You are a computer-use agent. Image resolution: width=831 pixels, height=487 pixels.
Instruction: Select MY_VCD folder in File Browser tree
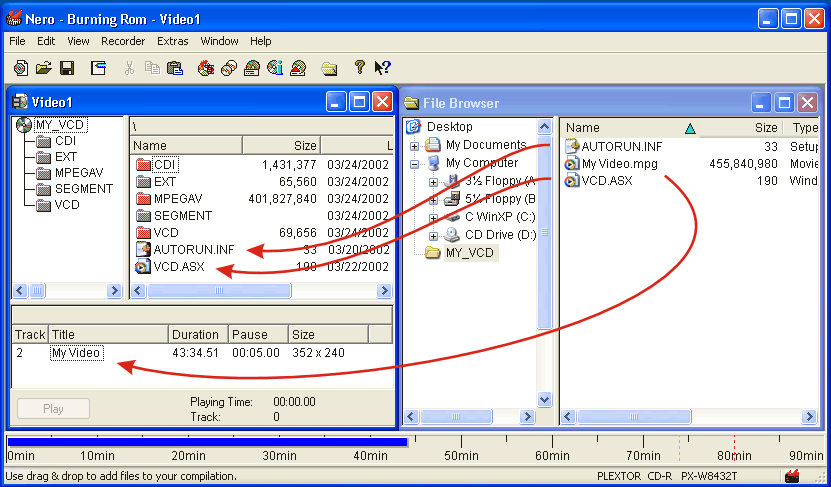coord(470,253)
